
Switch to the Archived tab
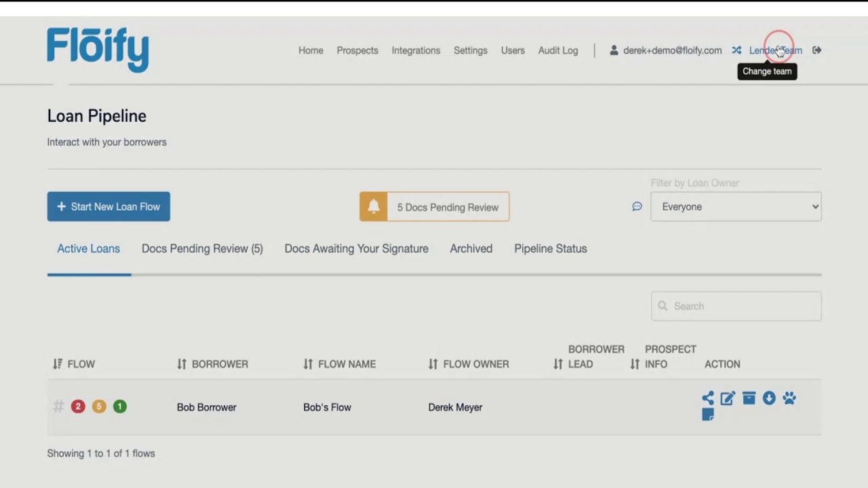(x=471, y=249)
